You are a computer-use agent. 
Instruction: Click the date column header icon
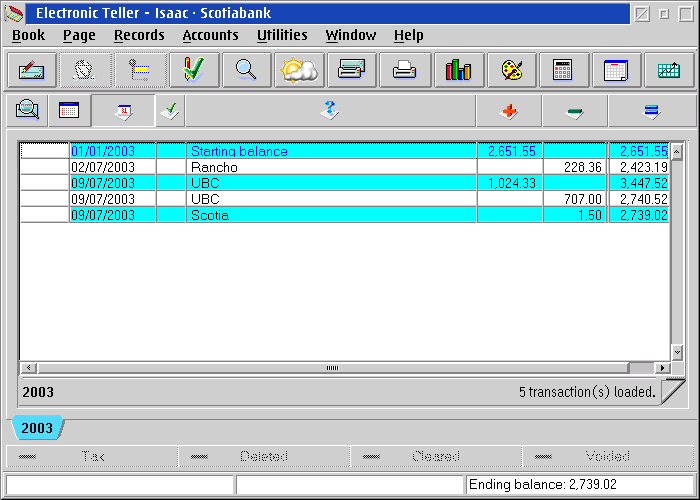click(x=124, y=111)
